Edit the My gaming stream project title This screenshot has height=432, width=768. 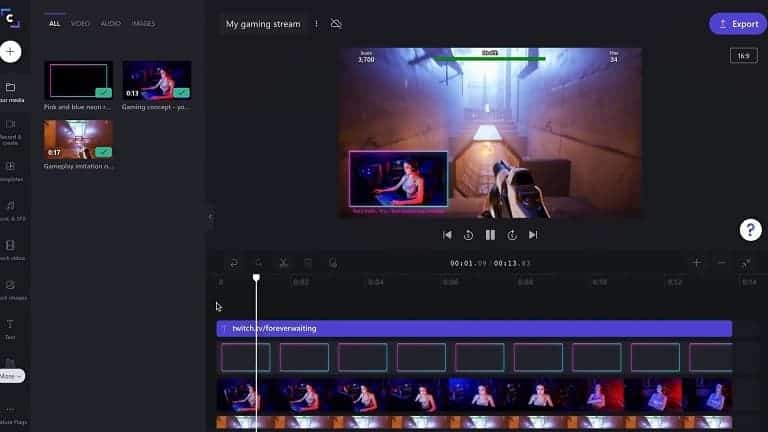click(x=263, y=24)
